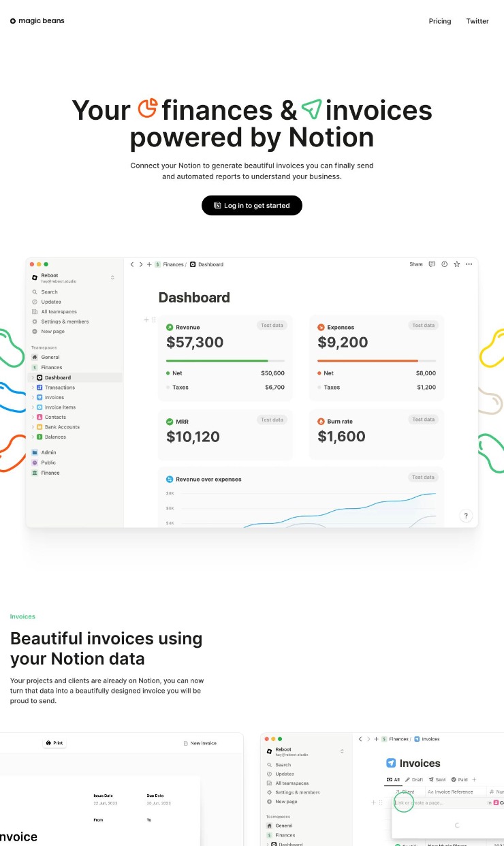This screenshot has width=504, height=846.
Task: Click the magic beans logo
Action: [37, 21]
